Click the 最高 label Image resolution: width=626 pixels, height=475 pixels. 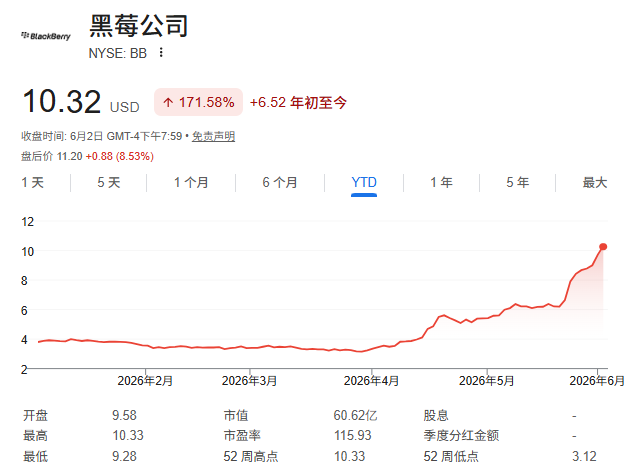click(x=36, y=435)
